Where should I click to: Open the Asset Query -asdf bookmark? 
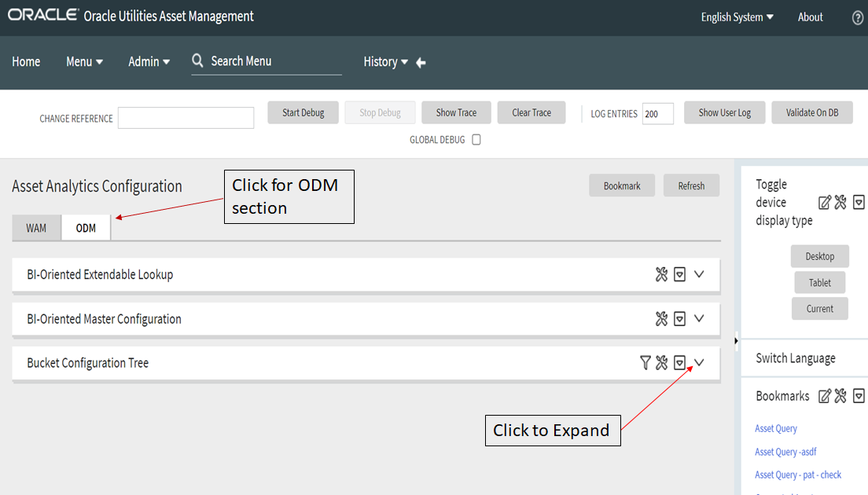785,451
